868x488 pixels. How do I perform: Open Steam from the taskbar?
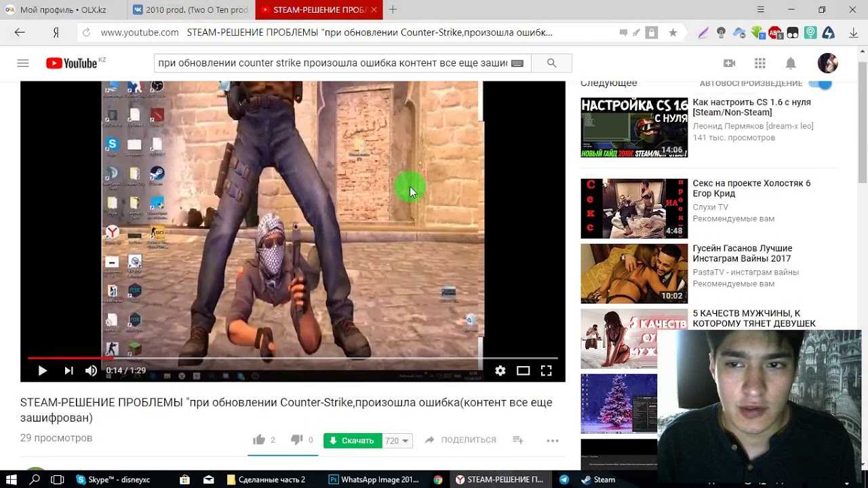point(598,479)
